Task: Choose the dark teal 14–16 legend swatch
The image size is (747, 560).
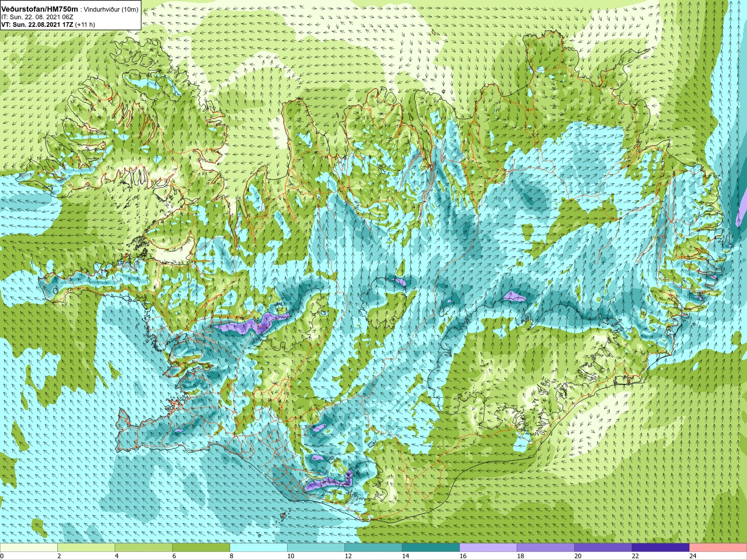Action: (x=431, y=548)
